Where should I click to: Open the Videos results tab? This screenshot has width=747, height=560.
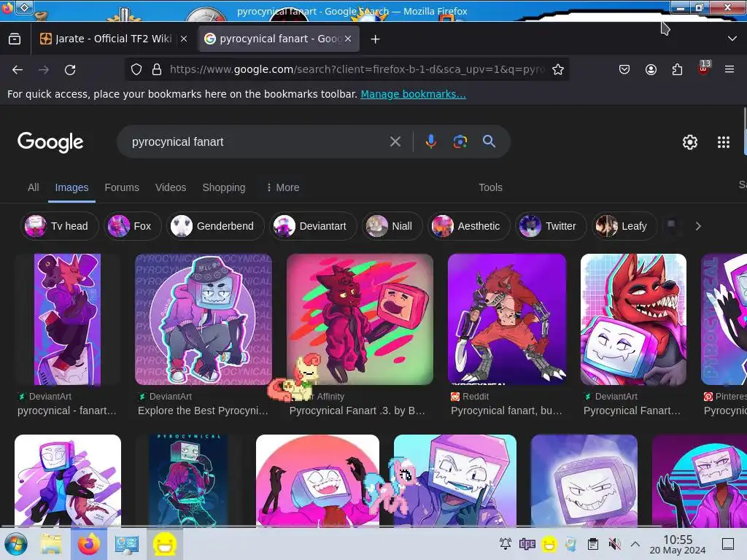[x=171, y=187]
